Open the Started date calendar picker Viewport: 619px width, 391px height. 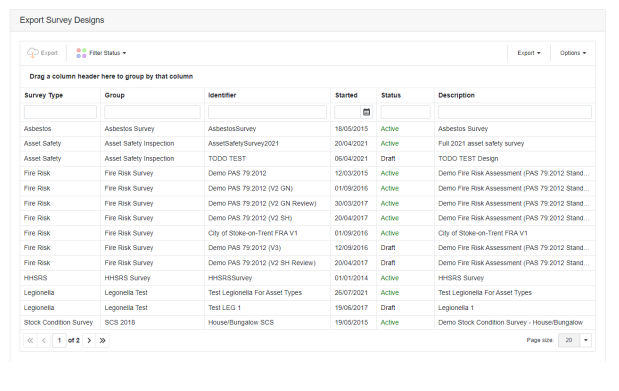(366, 112)
